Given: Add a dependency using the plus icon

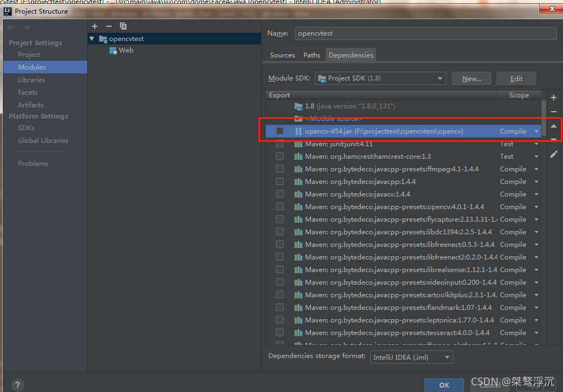Looking at the screenshot, I should [x=554, y=97].
